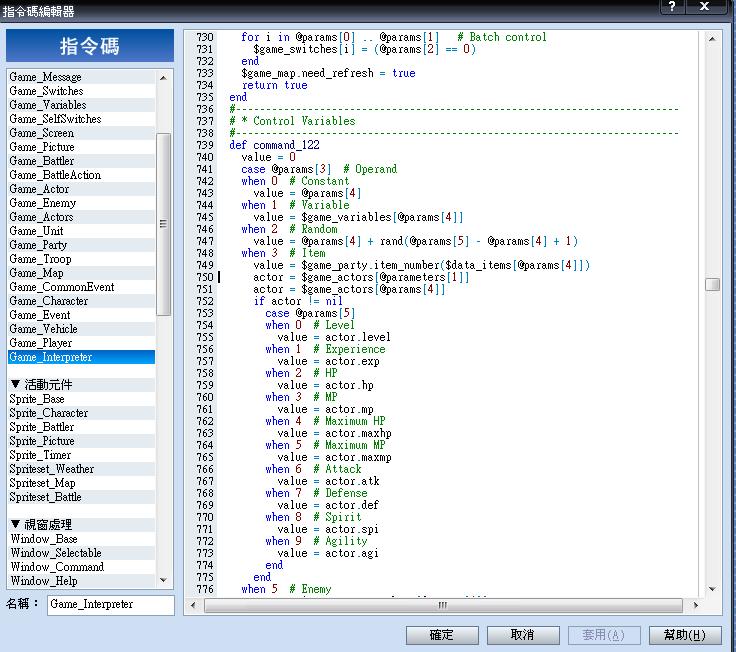Collapse the 活動元件 section triangle
Viewport: 736px width, 652px height.
pyautogui.click(x=15, y=384)
